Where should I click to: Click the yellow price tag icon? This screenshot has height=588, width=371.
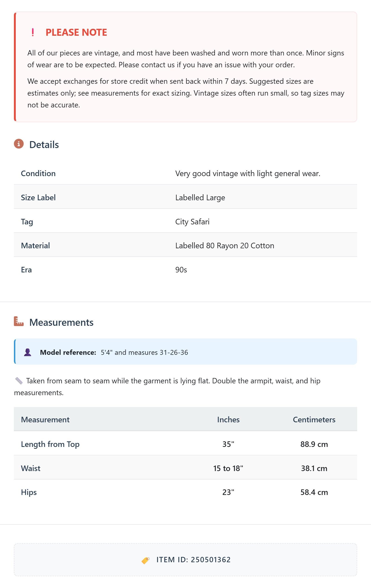coord(145,560)
